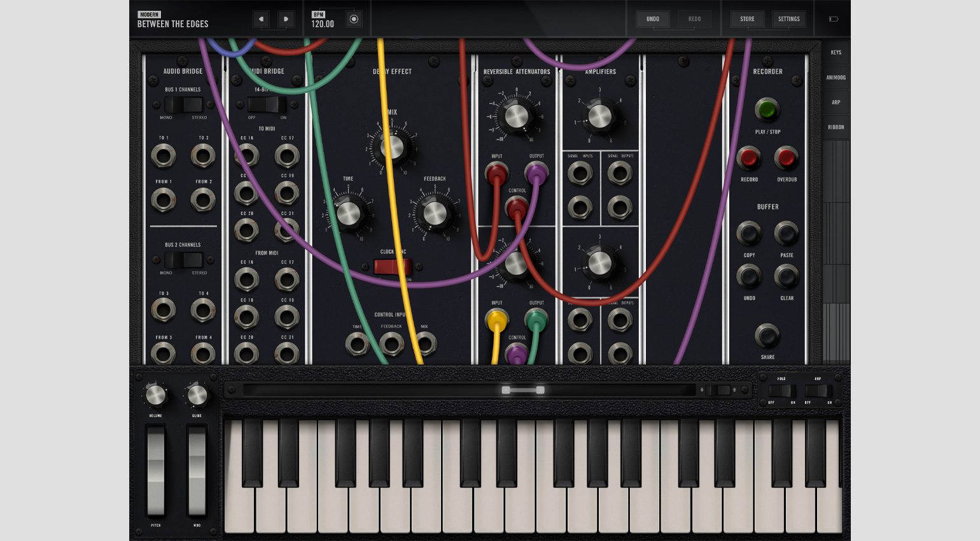
Task: Adjust the Delay FEEDBACK knob
Action: 435,214
